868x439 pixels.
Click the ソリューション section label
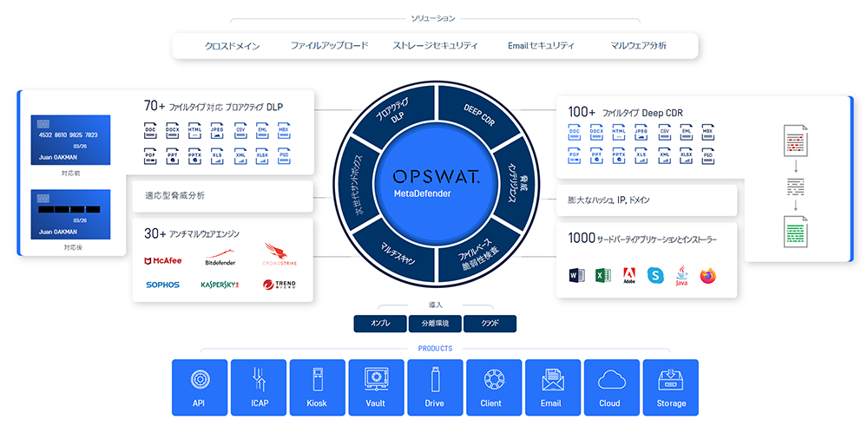tap(433, 18)
